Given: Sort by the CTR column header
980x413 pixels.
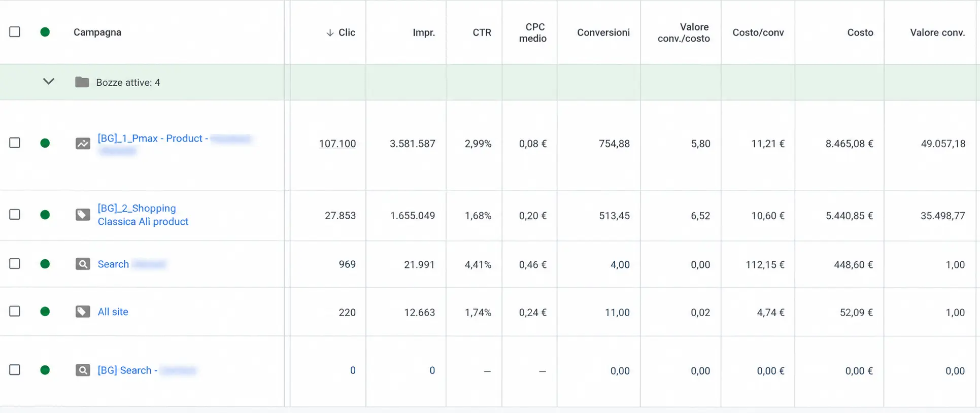Looking at the screenshot, I should tap(482, 32).
